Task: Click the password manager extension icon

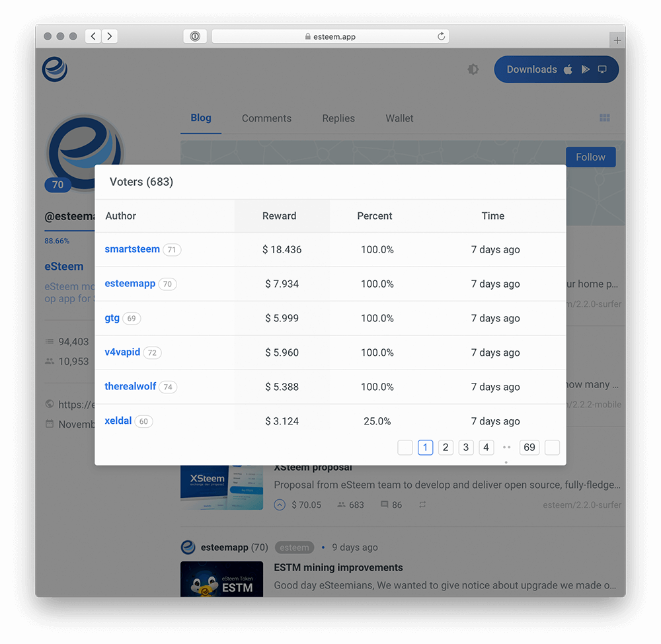Action: [195, 36]
